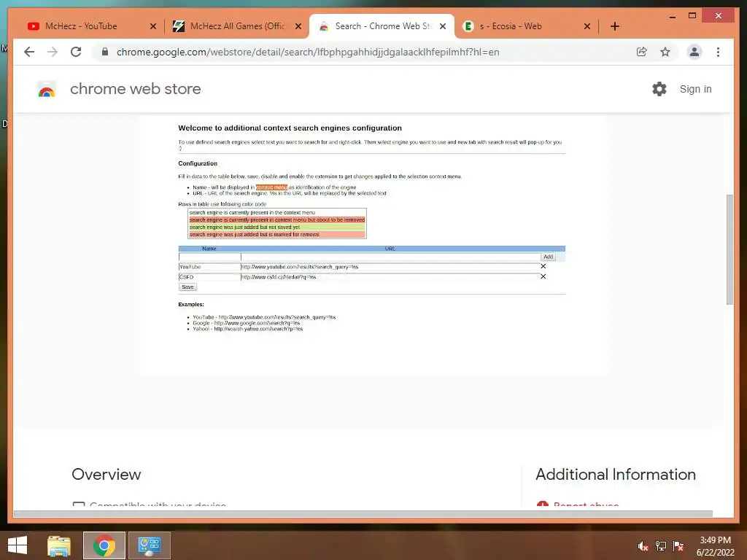Image resolution: width=747 pixels, height=560 pixels.
Task: Open the control panel taskbar app
Action: pos(149,545)
